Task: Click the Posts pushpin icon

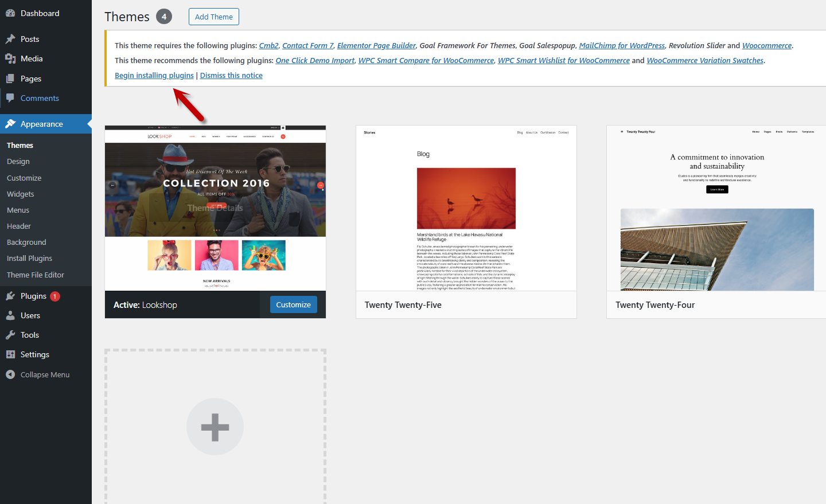Action: click(x=10, y=39)
